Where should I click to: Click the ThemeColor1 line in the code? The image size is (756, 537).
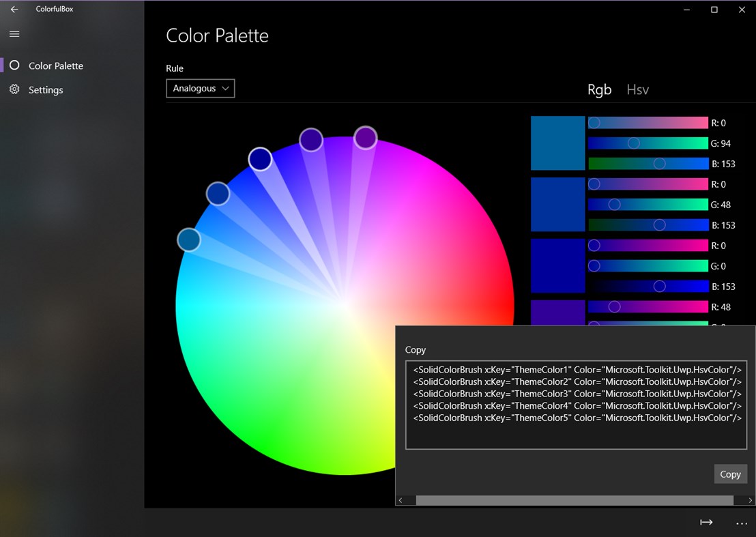(577, 370)
